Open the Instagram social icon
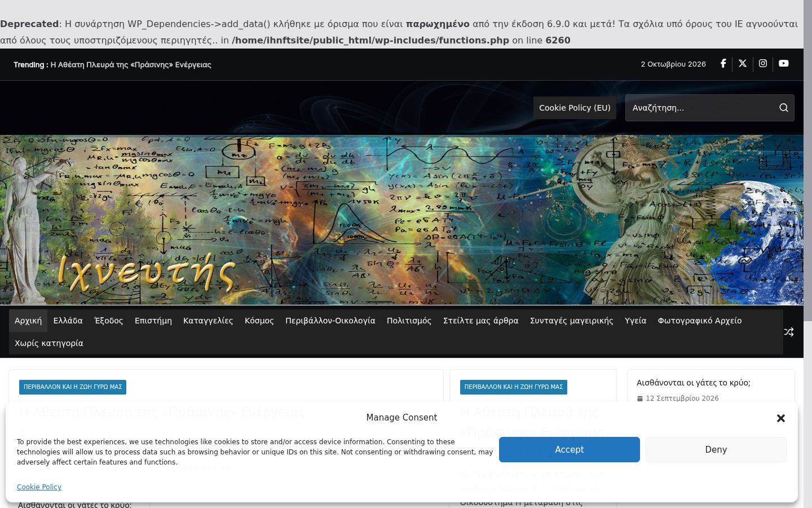812x508 pixels. tap(763, 64)
